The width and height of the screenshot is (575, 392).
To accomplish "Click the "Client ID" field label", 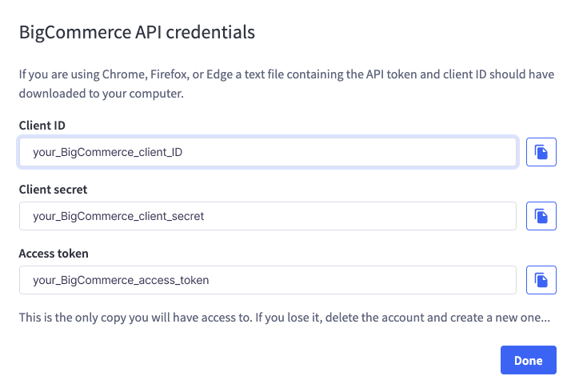I will (42, 126).
